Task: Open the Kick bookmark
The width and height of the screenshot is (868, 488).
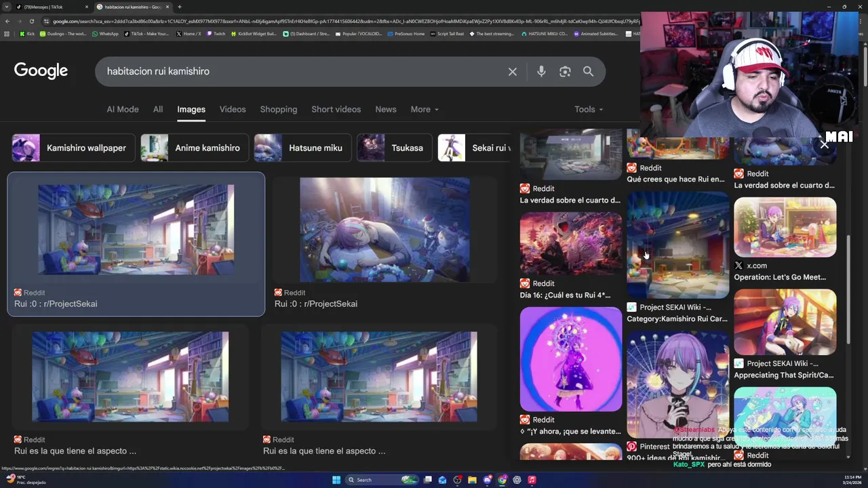Action: pos(27,33)
